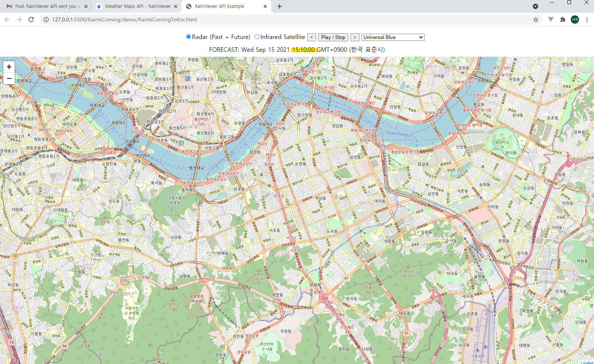The image size is (594, 364).
Task: Step to previous frame with < button
Action: tap(311, 37)
